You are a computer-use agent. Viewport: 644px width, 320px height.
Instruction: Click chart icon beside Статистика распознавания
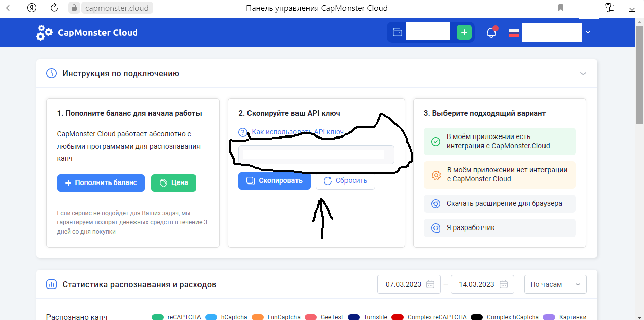pyautogui.click(x=52, y=284)
